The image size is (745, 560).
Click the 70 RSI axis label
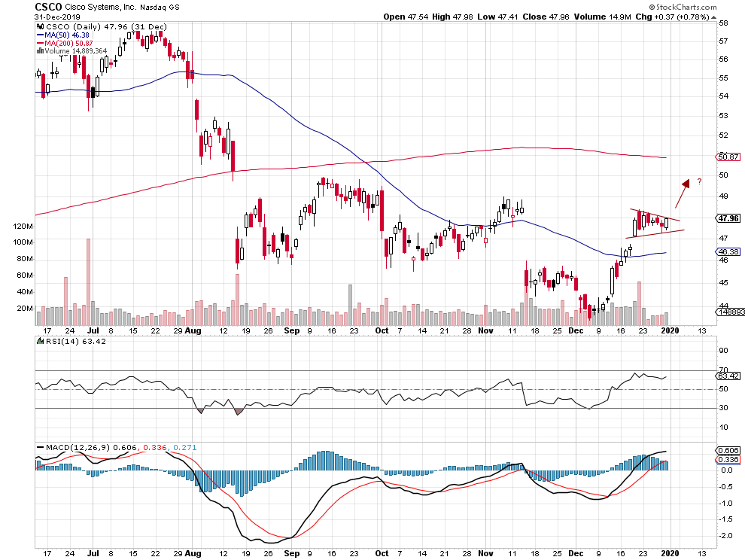[x=724, y=370]
